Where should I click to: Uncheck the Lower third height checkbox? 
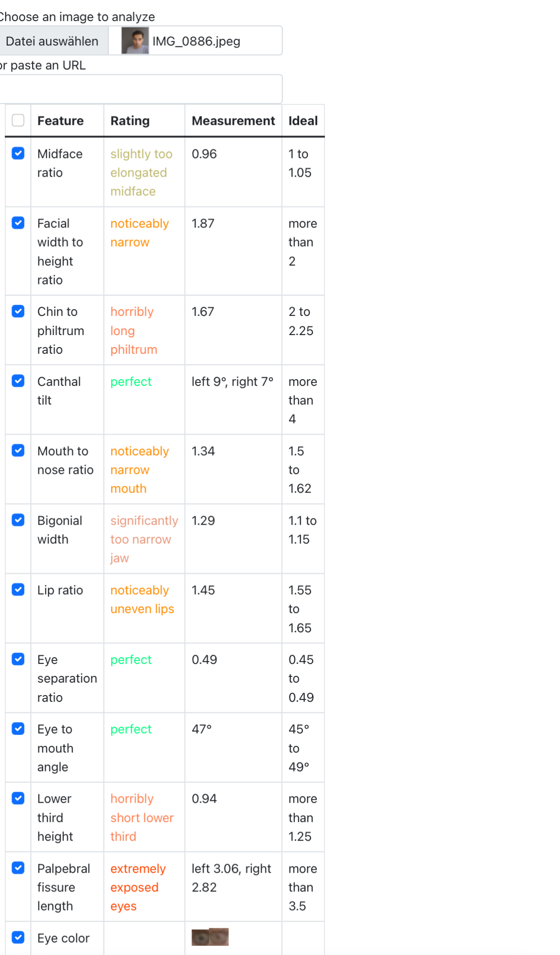tap(18, 798)
